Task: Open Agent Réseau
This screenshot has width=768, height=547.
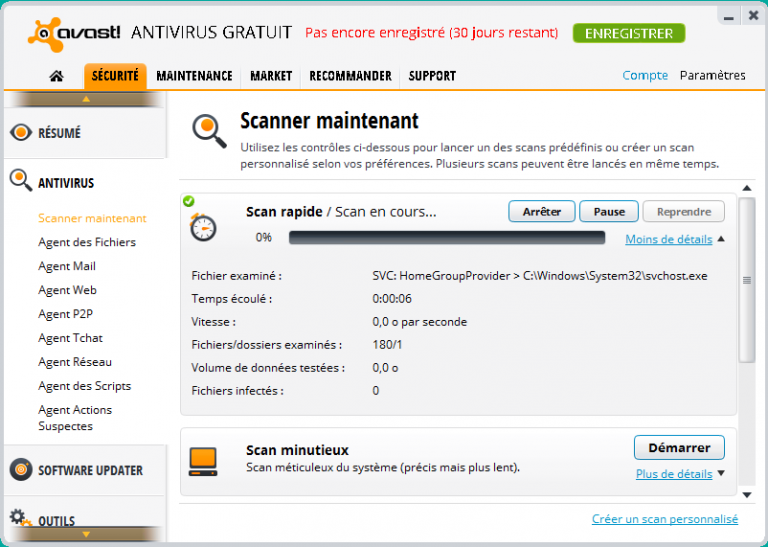Action: coord(75,362)
